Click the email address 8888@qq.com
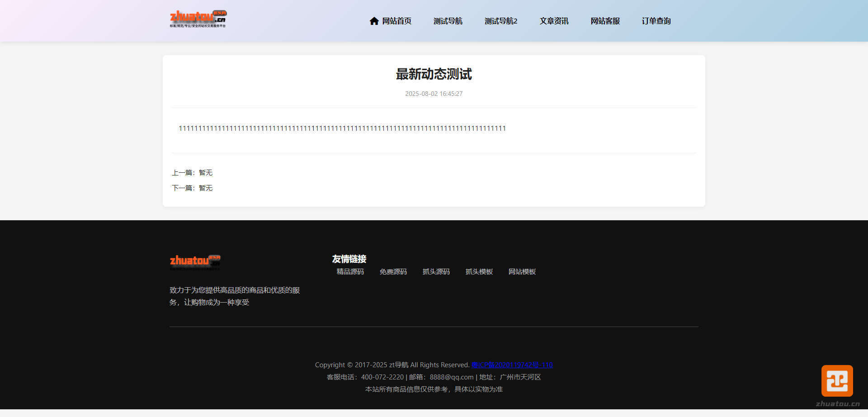 pos(451,377)
